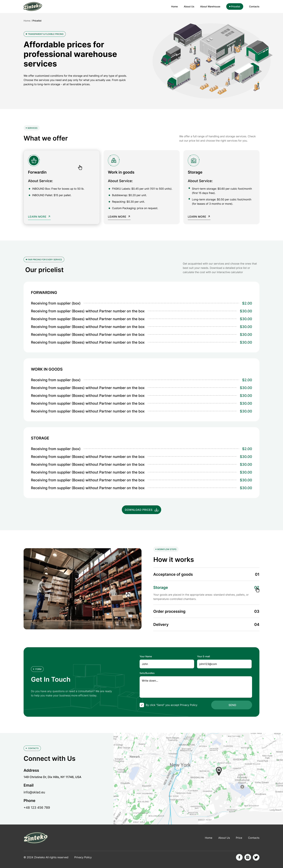Expand the Delivery step
Image resolution: width=283 pixels, height=868 pixels.
tap(206, 625)
